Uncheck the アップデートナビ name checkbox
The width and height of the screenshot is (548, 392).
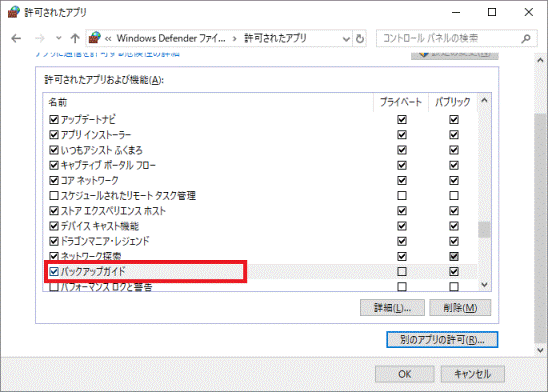tap(54, 119)
